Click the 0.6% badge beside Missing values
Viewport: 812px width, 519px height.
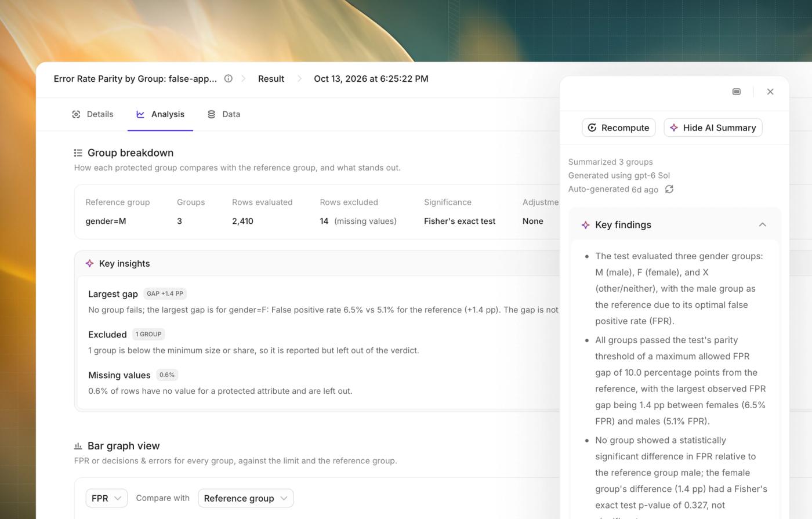tap(167, 375)
